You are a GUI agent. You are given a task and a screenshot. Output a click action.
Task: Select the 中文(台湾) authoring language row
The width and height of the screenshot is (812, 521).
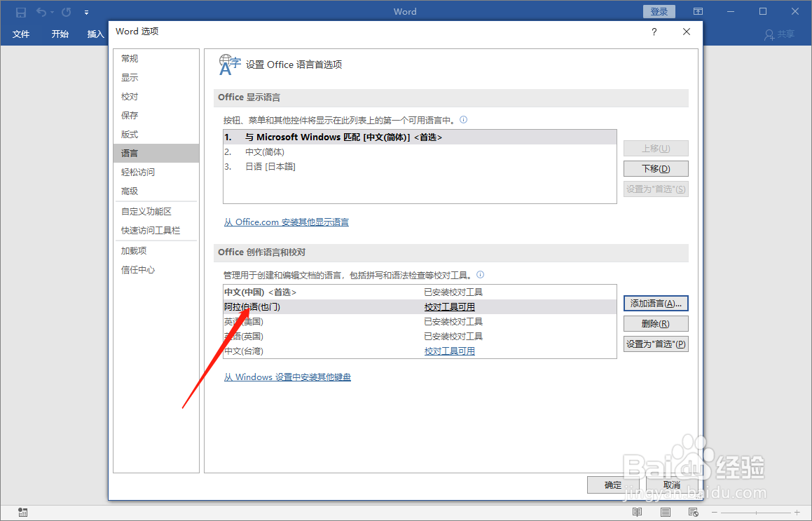pos(420,351)
